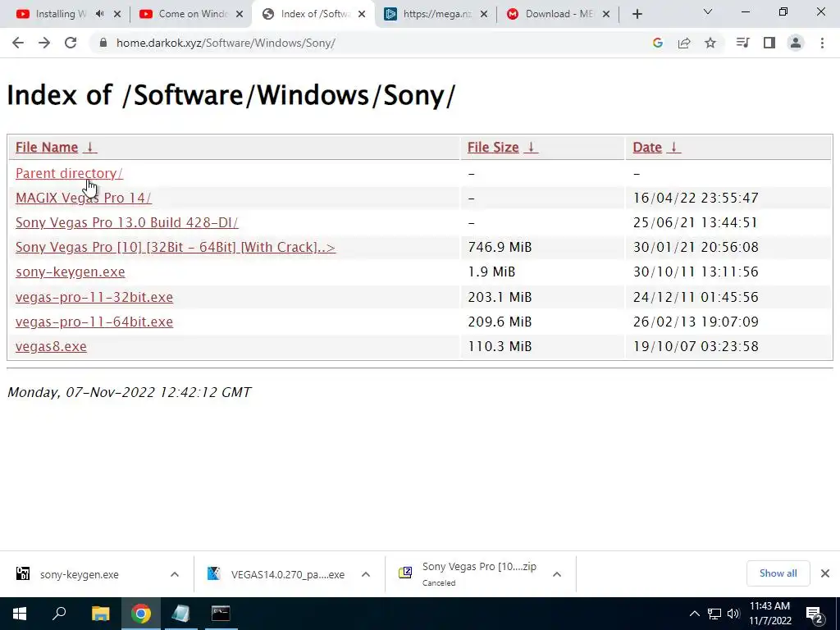Open Sony Vegas Pro 13.0 Build 428 folder

tap(126, 222)
